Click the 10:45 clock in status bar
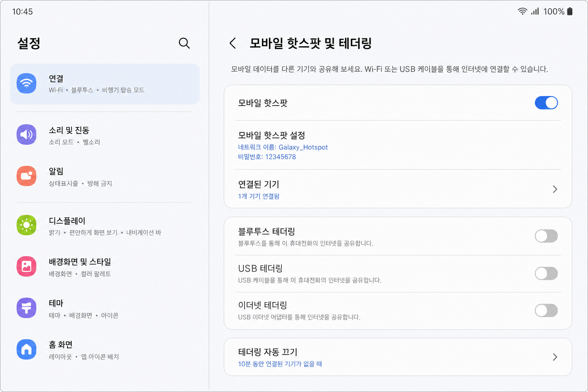 [x=23, y=11]
